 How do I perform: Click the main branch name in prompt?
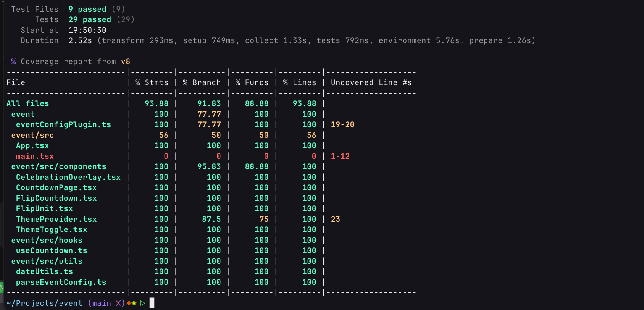click(x=102, y=303)
